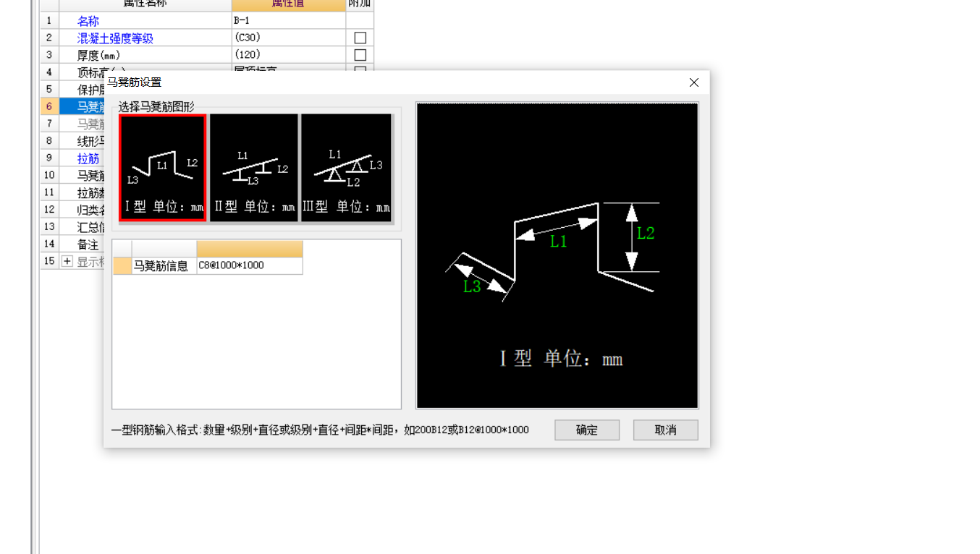Screen dimensions: 980x554
Task: Click the 厚度(mm) property label
Action: click(x=98, y=55)
